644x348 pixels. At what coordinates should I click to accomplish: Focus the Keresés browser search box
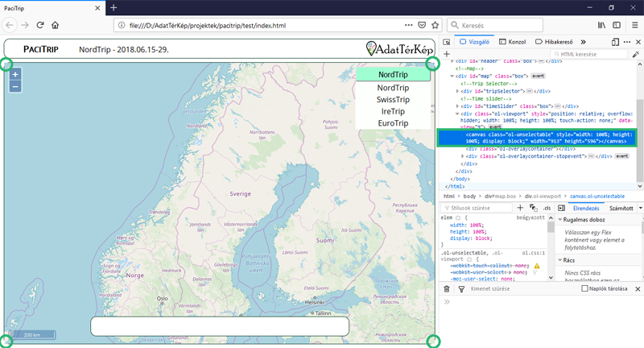[x=495, y=25]
